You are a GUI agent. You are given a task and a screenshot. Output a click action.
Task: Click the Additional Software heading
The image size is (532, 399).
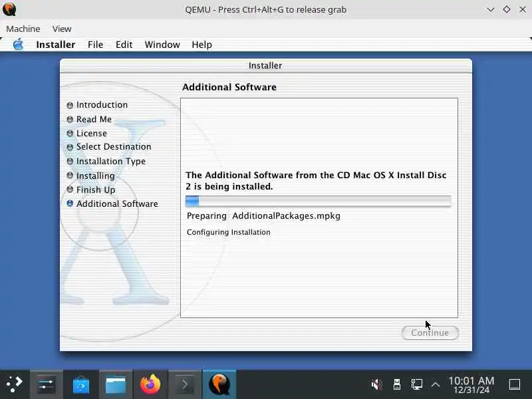229,87
